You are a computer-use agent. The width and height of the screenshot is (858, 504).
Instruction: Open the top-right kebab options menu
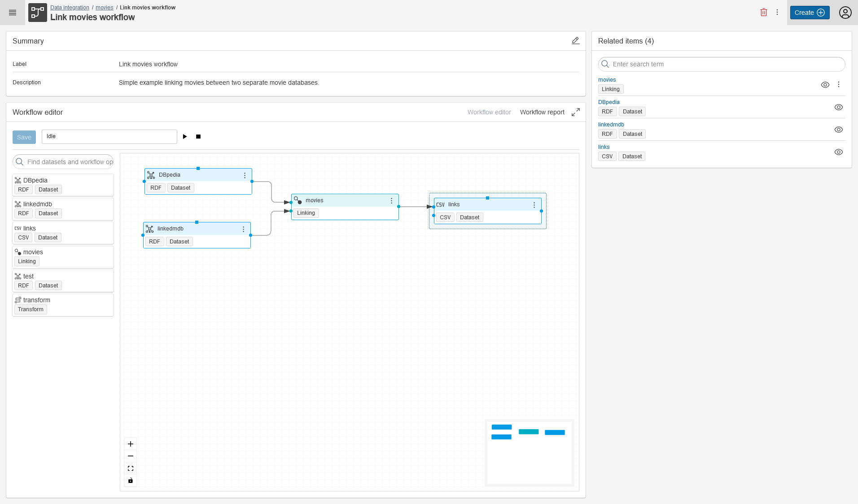[x=778, y=12]
